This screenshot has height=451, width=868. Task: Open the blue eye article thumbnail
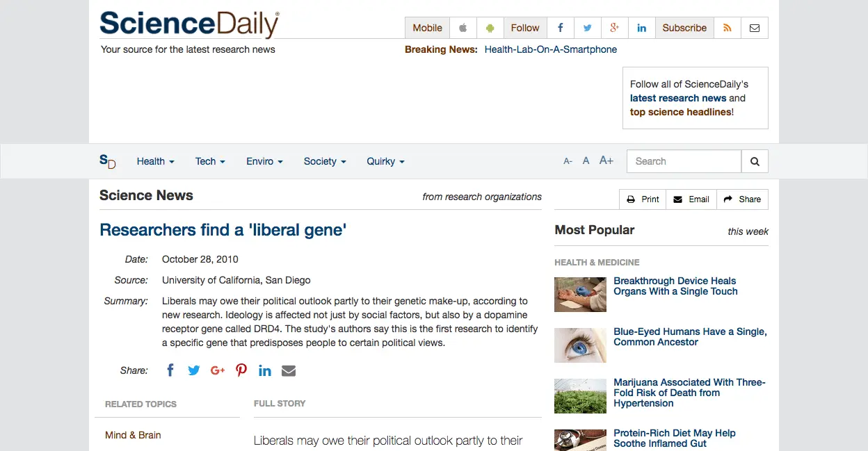580,345
